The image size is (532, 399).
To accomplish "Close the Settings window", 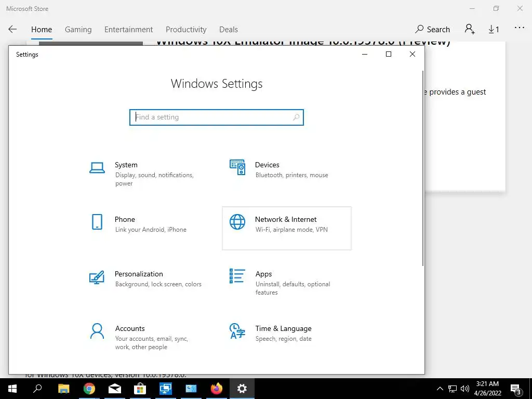I will 412,54.
